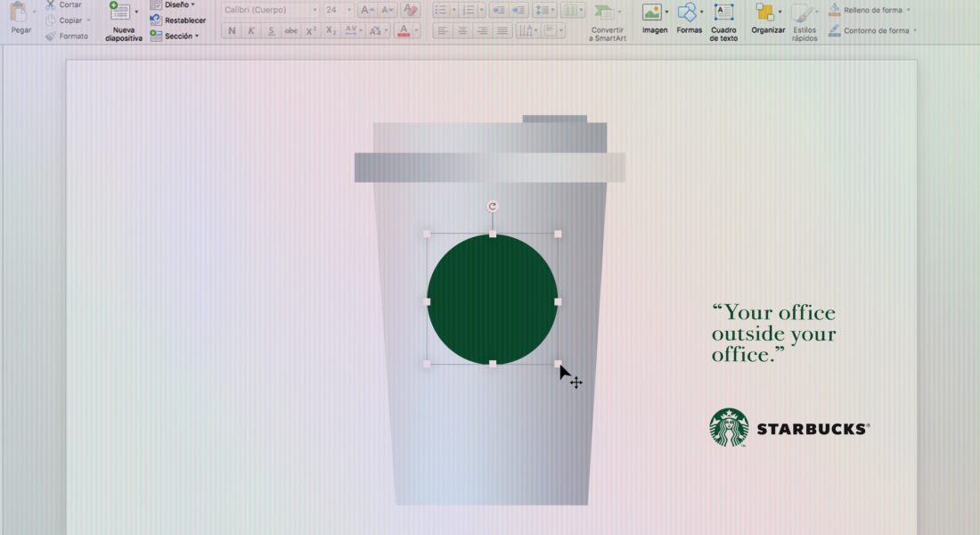Open the Formas shapes gallery
Viewport: 980px width, 535px height.
pyautogui.click(x=689, y=18)
